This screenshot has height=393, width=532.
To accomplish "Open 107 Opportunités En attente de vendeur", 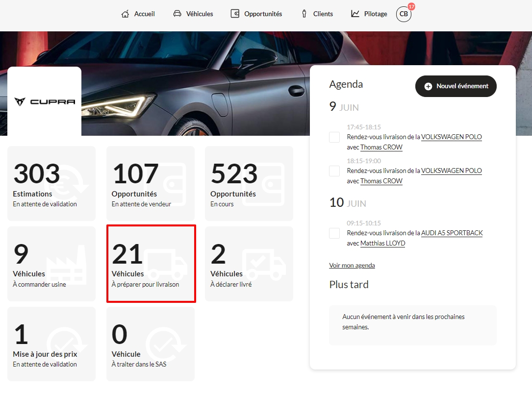I will click(x=151, y=183).
